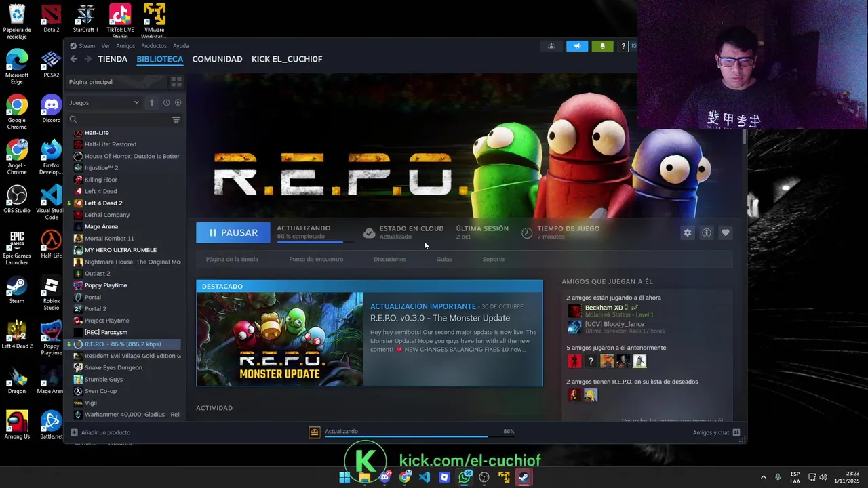The height and width of the screenshot is (488, 868).
Task: Open Página de la tienda link
Action: point(232,259)
